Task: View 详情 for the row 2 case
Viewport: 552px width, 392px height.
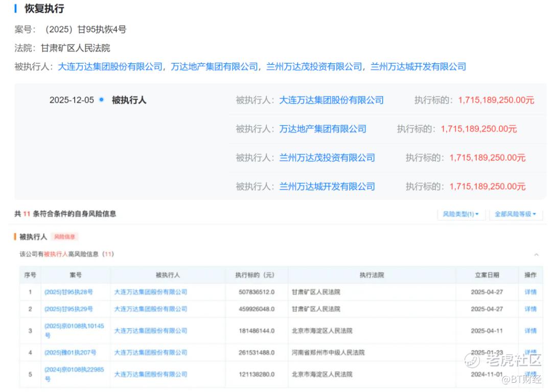Action: point(531,309)
